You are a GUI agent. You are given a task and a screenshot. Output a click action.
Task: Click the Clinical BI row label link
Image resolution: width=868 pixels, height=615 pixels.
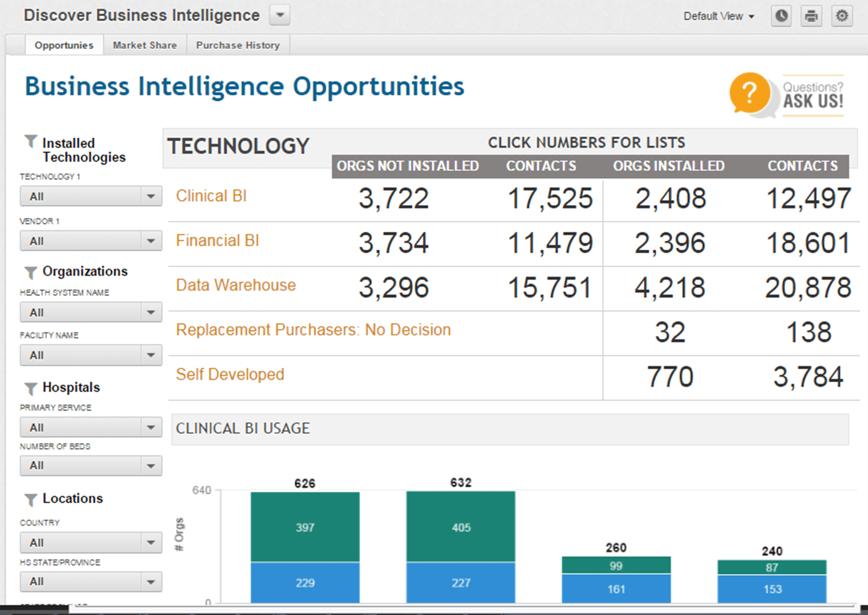[211, 196]
